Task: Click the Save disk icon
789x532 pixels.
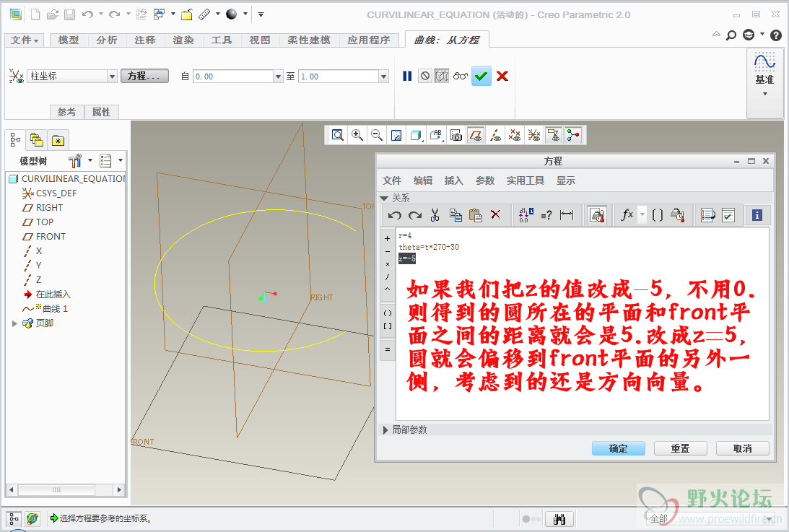Action: [x=69, y=14]
